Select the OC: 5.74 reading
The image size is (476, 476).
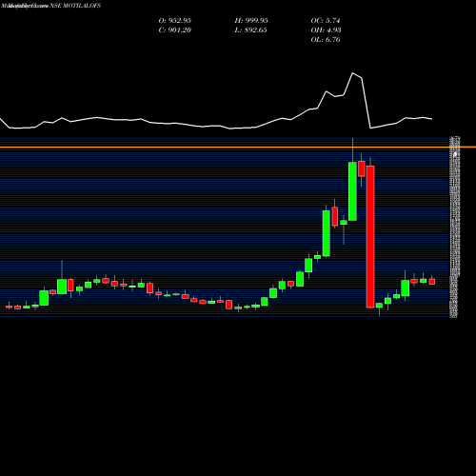pos(326,21)
